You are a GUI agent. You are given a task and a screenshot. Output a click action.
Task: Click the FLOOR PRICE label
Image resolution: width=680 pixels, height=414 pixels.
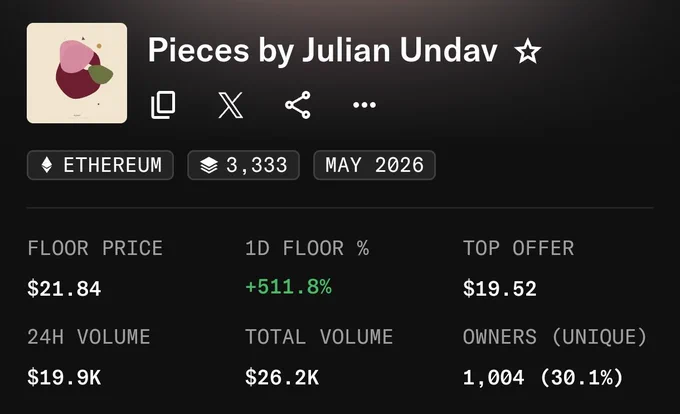coord(95,248)
